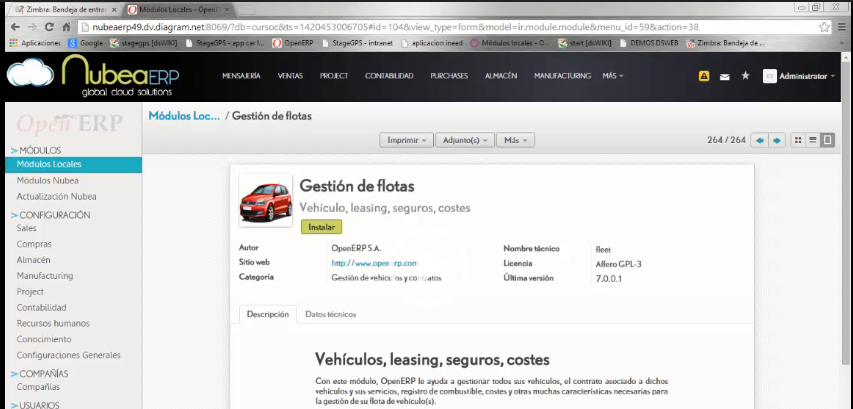Switch to form view

(827, 140)
